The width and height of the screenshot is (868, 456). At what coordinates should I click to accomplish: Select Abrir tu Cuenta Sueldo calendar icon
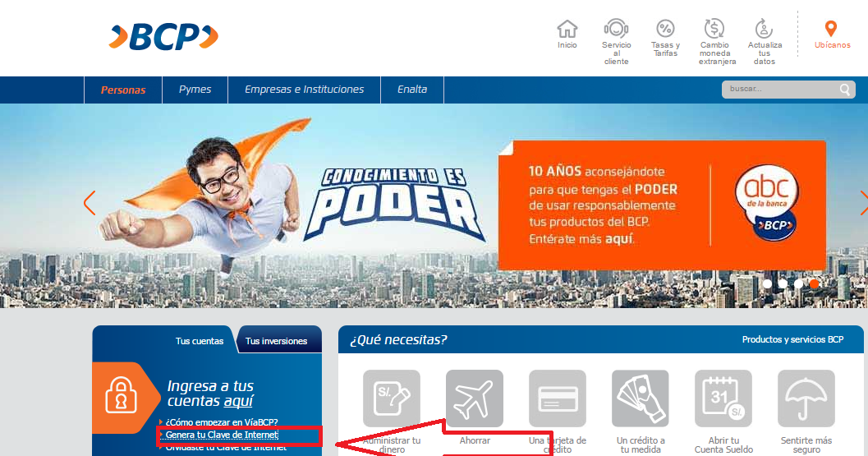coord(723,398)
